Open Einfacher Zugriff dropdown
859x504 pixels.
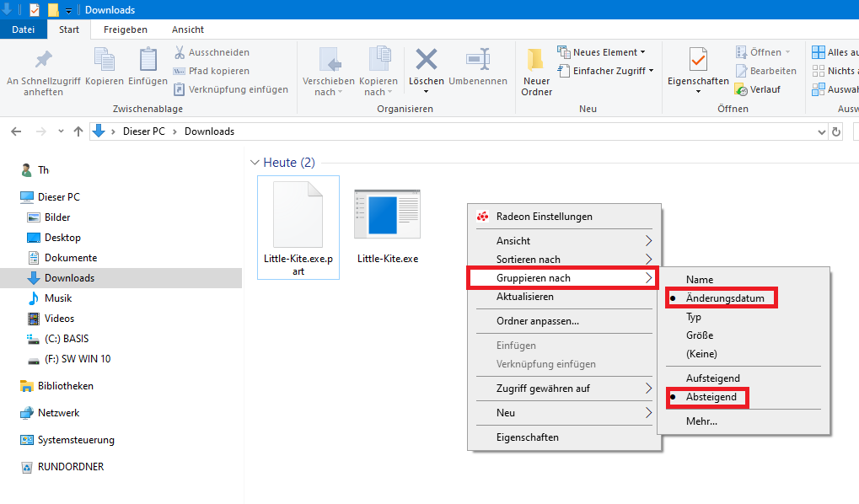click(605, 71)
